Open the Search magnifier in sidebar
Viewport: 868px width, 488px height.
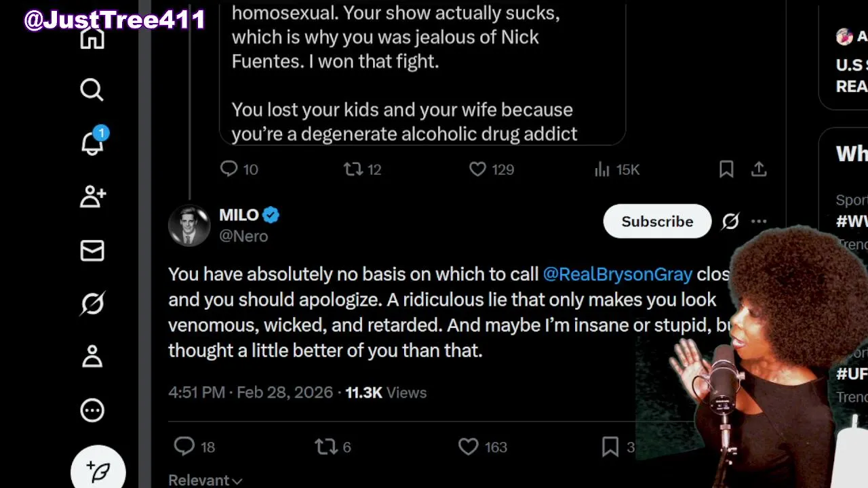[x=92, y=89]
